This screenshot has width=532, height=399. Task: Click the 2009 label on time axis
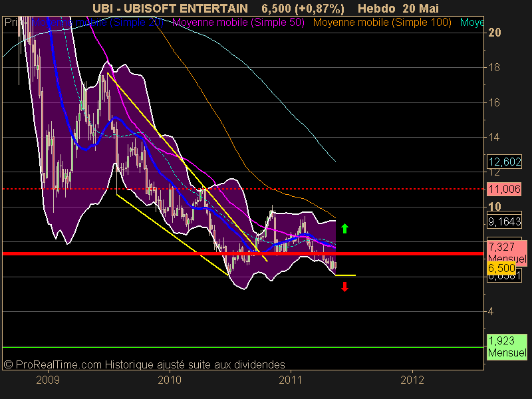48,380
